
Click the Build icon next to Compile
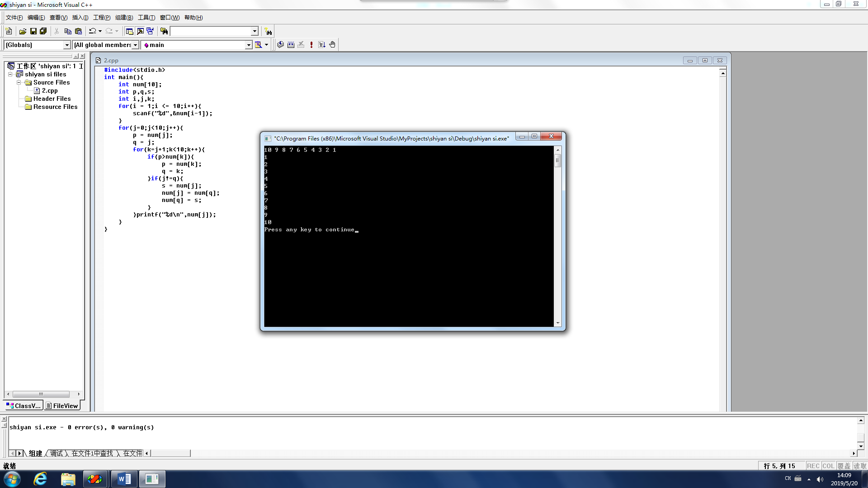(x=291, y=45)
